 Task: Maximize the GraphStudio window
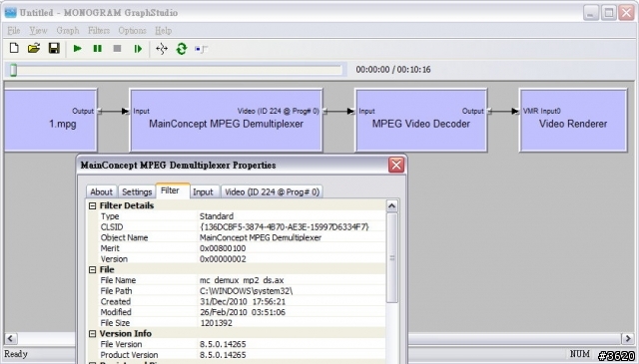pos(609,13)
